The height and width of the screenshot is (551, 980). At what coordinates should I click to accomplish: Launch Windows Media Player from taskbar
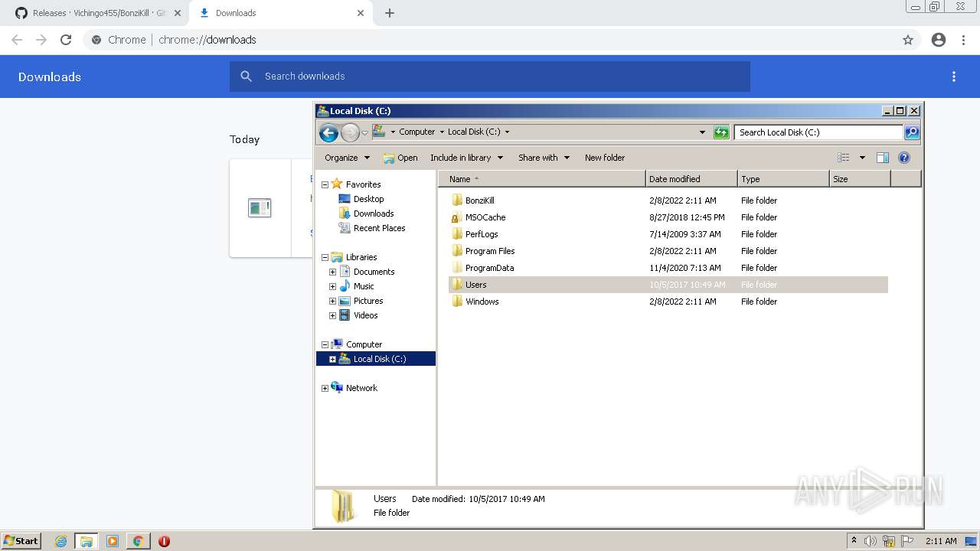[113, 541]
